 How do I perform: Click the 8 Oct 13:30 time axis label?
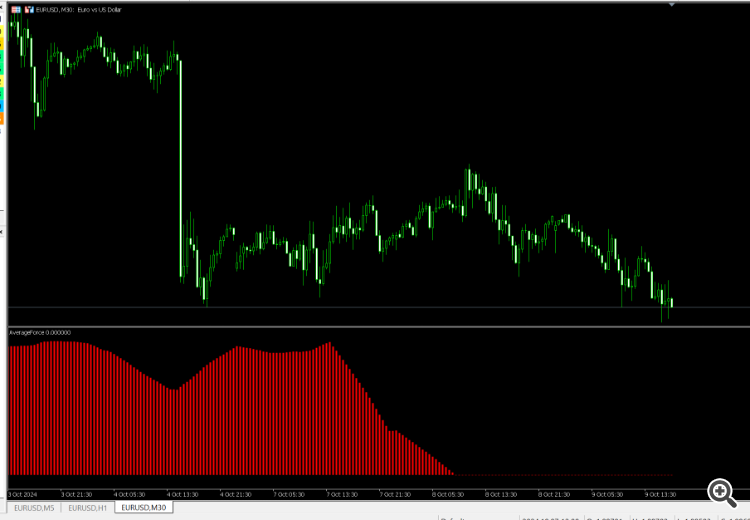[501, 494]
